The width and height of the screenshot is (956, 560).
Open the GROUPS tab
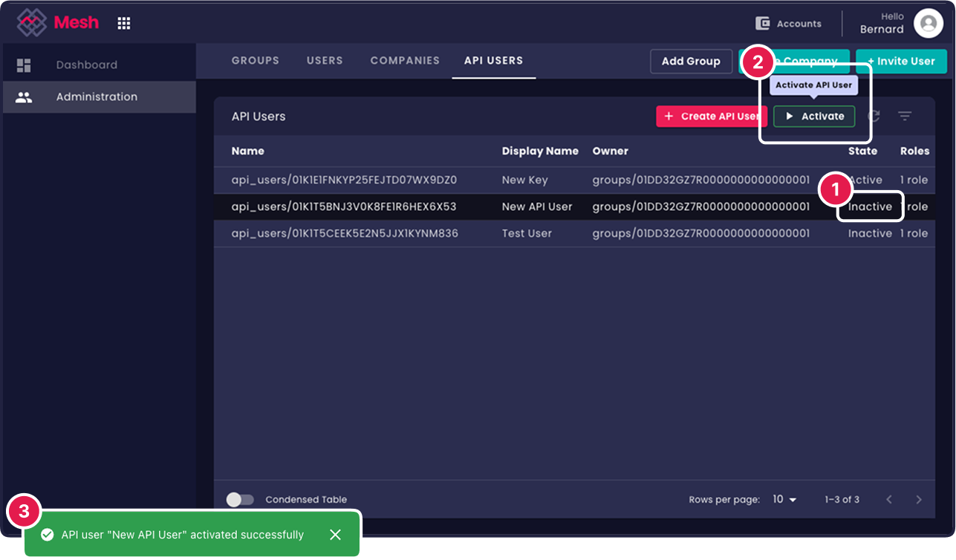pyautogui.click(x=255, y=61)
